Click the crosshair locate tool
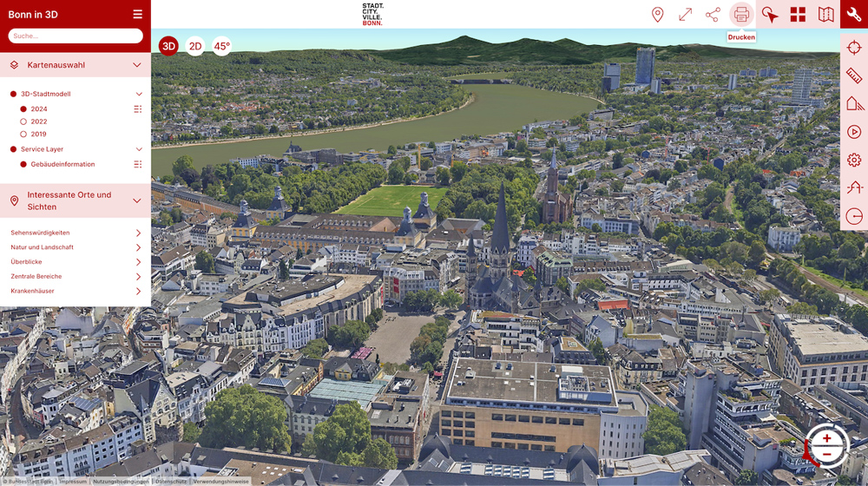 tap(854, 48)
